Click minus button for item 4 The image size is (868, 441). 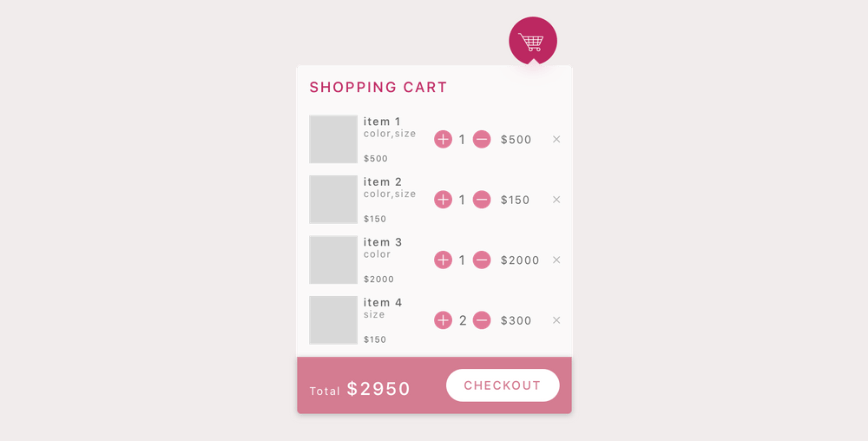coord(482,320)
